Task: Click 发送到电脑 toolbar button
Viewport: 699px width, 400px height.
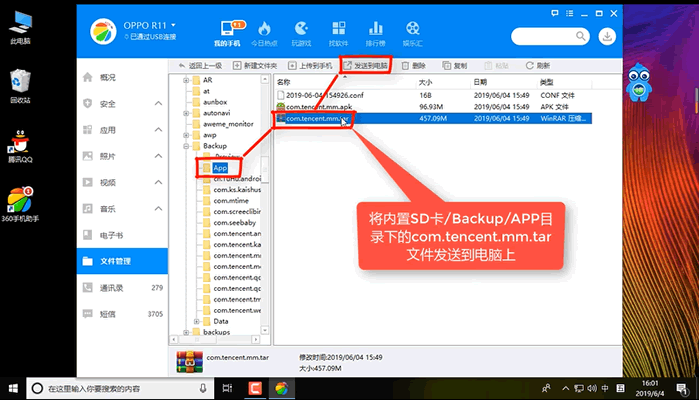Action: 366,66
